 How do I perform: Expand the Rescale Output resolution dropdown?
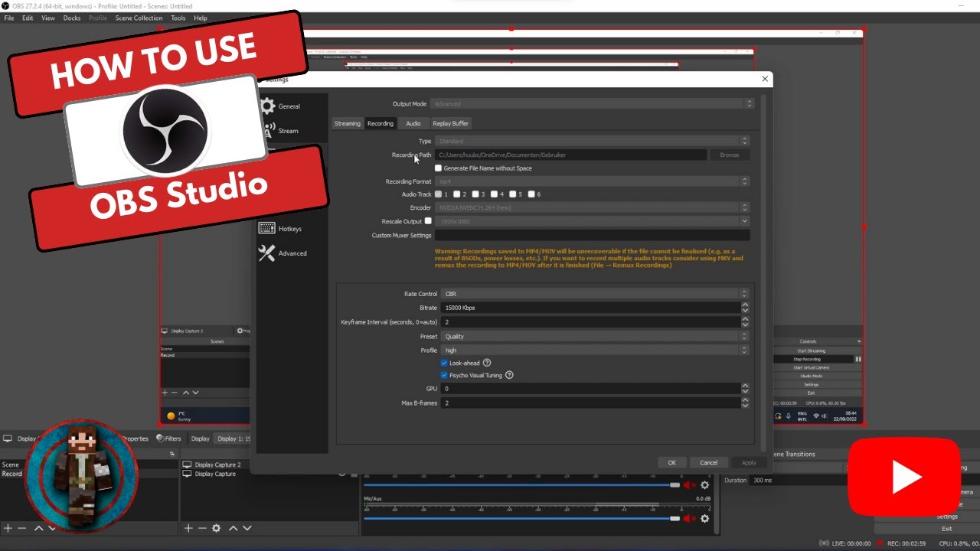tap(591, 221)
